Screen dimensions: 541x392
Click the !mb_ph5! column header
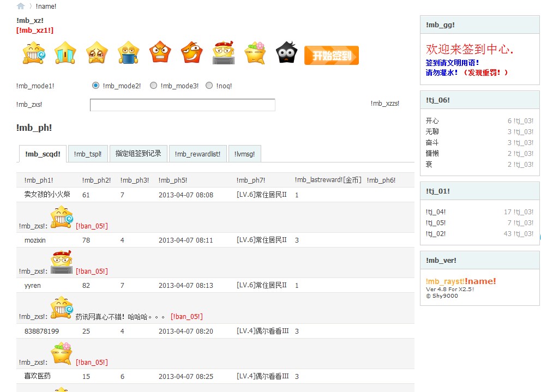point(173,180)
